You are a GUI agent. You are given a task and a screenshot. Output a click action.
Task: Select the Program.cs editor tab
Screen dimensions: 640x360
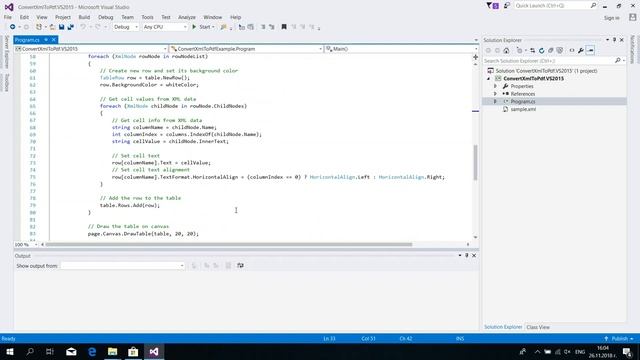click(27, 40)
